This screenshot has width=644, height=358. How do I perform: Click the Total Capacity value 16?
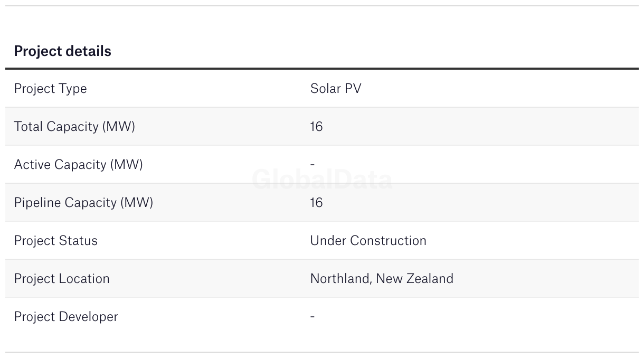click(x=316, y=126)
